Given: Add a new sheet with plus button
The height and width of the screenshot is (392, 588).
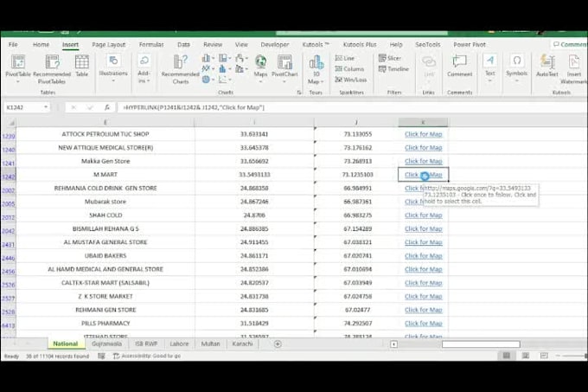Looking at the screenshot, I should (278, 344).
